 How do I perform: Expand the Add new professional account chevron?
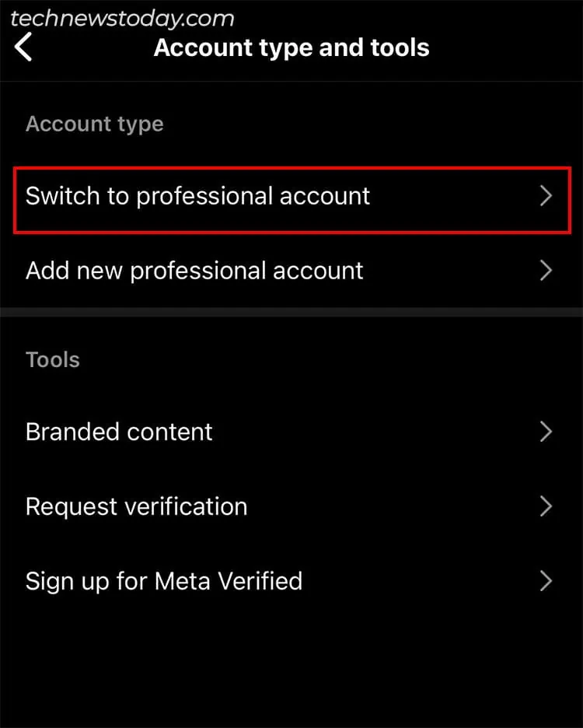point(546,271)
